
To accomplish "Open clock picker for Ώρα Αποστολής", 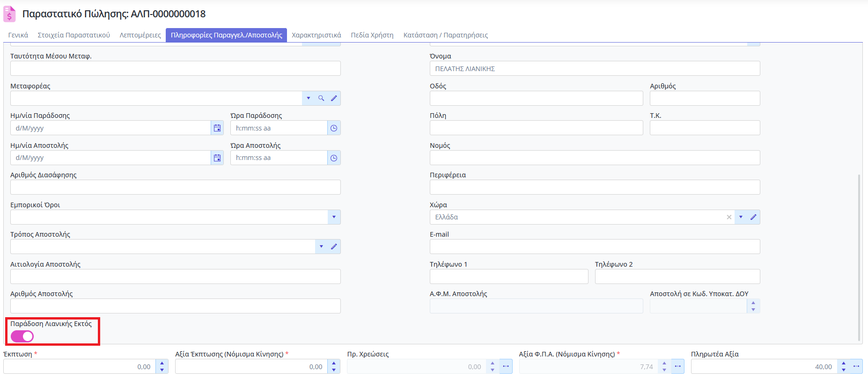I will click(334, 158).
